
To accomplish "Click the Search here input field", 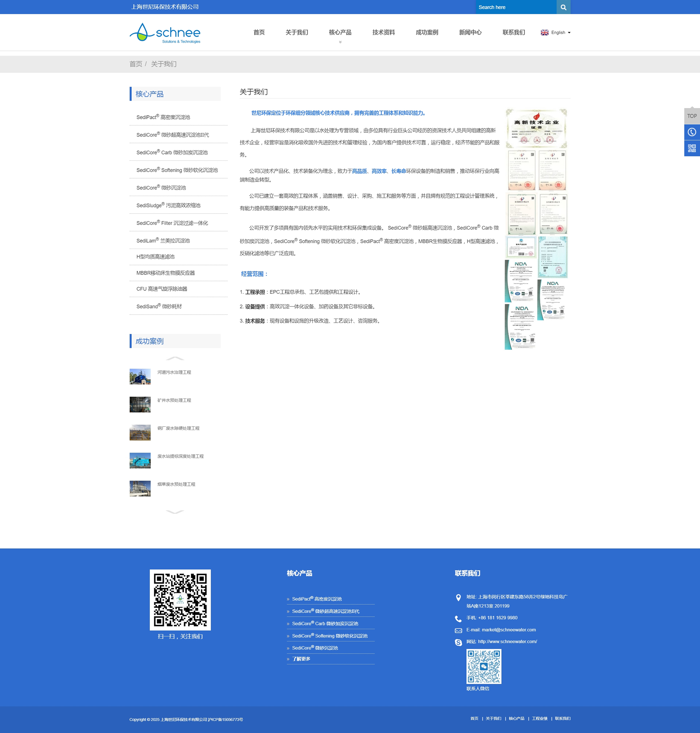I will [516, 7].
